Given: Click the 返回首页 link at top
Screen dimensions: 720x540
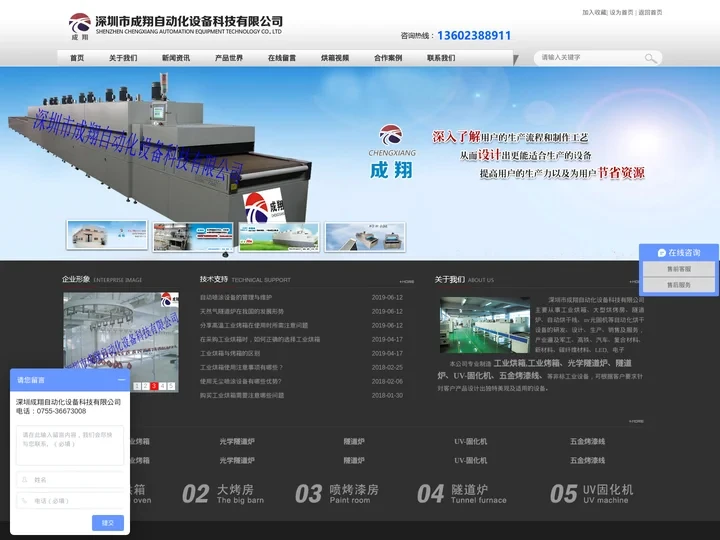Looking at the screenshot, I should click(650, 12).
